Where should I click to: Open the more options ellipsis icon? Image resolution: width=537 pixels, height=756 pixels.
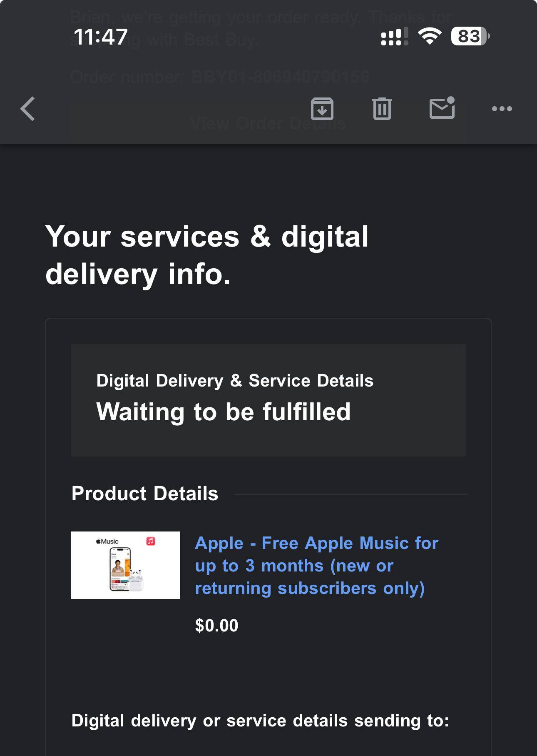[502, 109]
